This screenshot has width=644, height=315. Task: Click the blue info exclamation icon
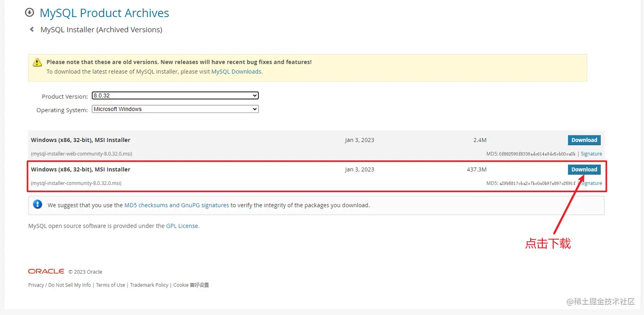click(37, 205)
